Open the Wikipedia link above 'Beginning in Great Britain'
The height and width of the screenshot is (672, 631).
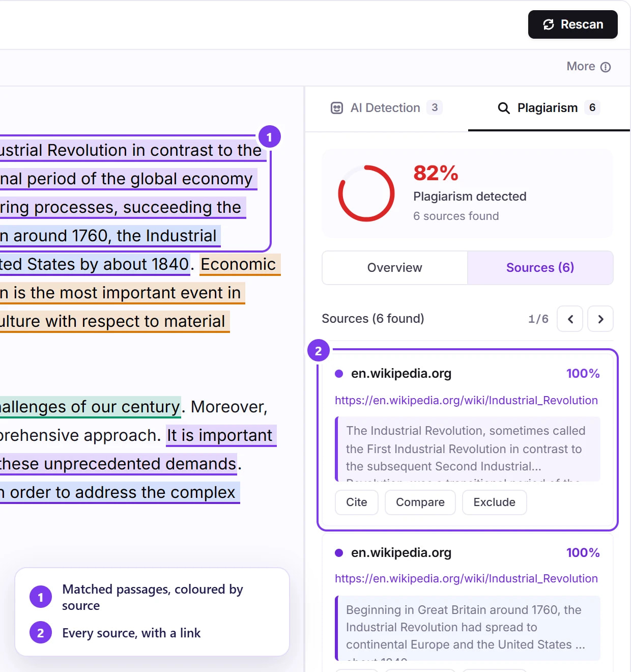click(x=466, y=579)
